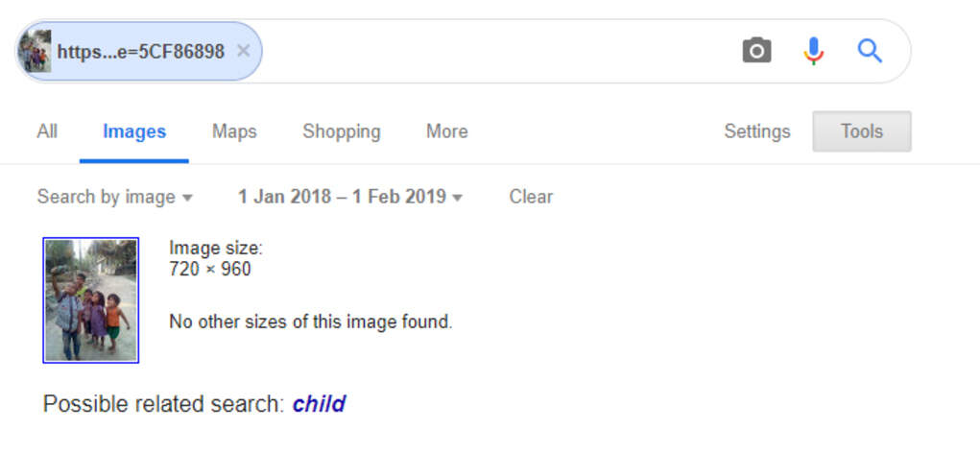Expand the date range dropdown arrow

pos(458,198)
